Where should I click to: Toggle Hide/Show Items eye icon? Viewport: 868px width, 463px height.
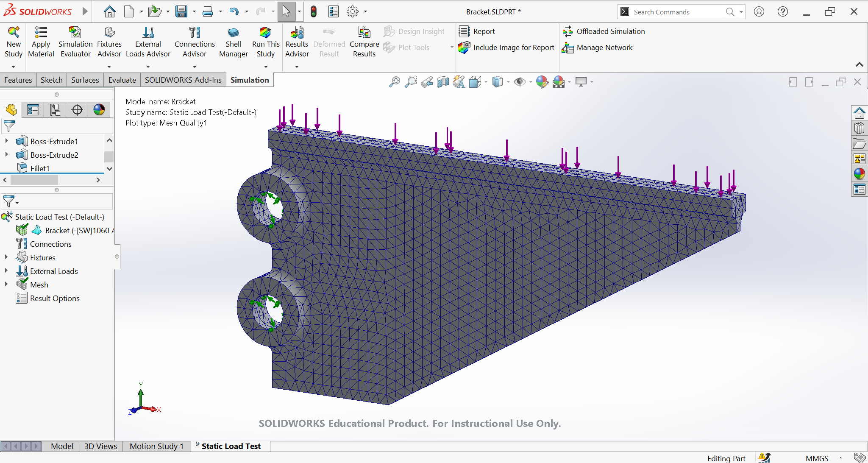(519, 81)
